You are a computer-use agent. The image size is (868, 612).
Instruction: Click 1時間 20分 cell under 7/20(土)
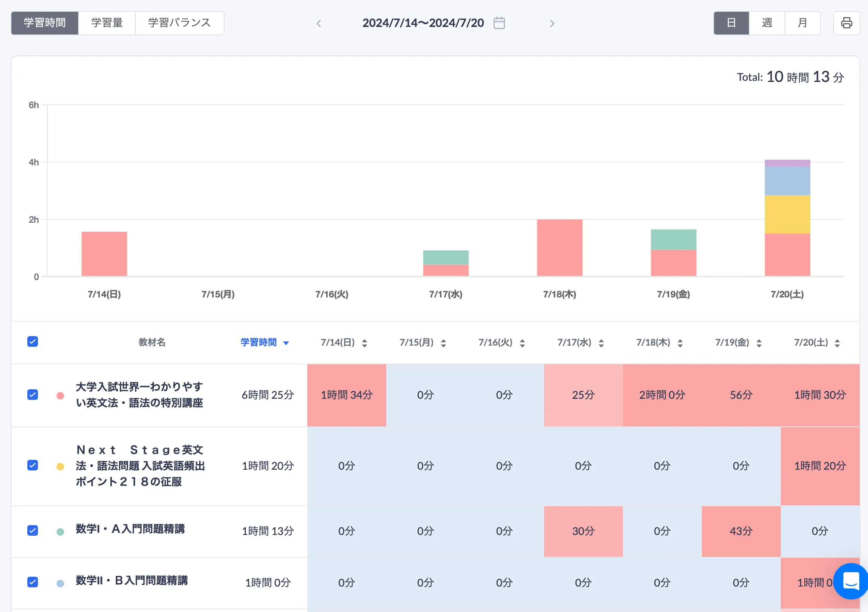point(820,466)
